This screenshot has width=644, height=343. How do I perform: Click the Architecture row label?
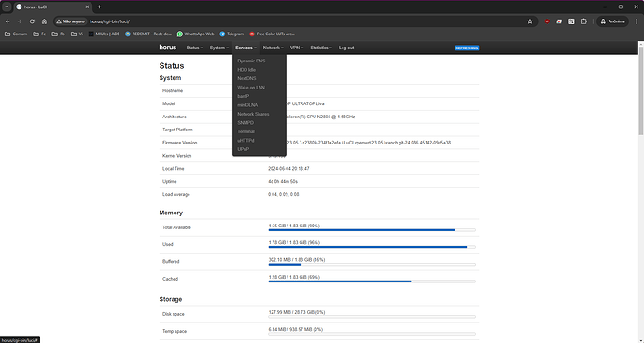[175, 117]
